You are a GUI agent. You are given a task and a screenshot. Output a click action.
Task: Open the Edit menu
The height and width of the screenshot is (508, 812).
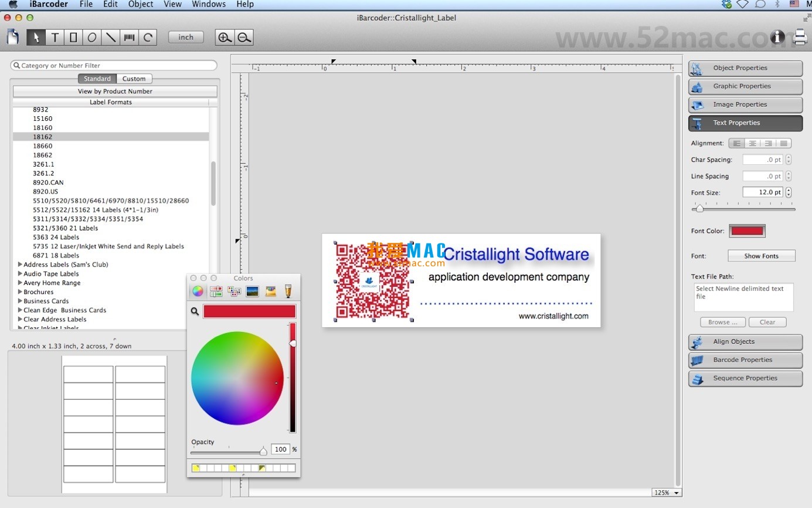[110, 4]
